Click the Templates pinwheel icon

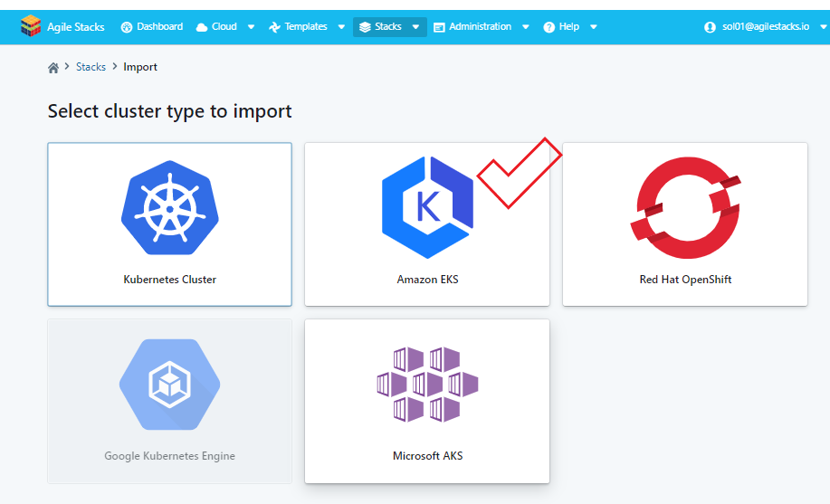point(274,27)
